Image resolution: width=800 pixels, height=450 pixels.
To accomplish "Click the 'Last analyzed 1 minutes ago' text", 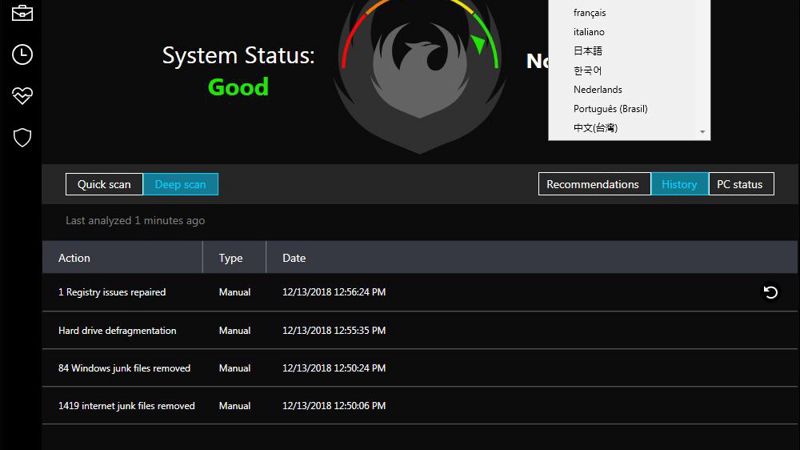I will tap(135, 220).
